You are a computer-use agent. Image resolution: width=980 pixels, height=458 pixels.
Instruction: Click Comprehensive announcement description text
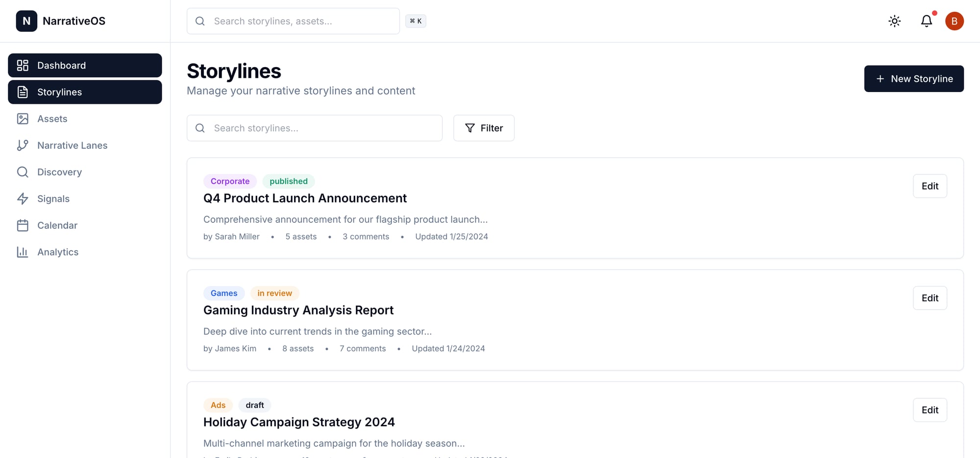click(x=345, y=219)
